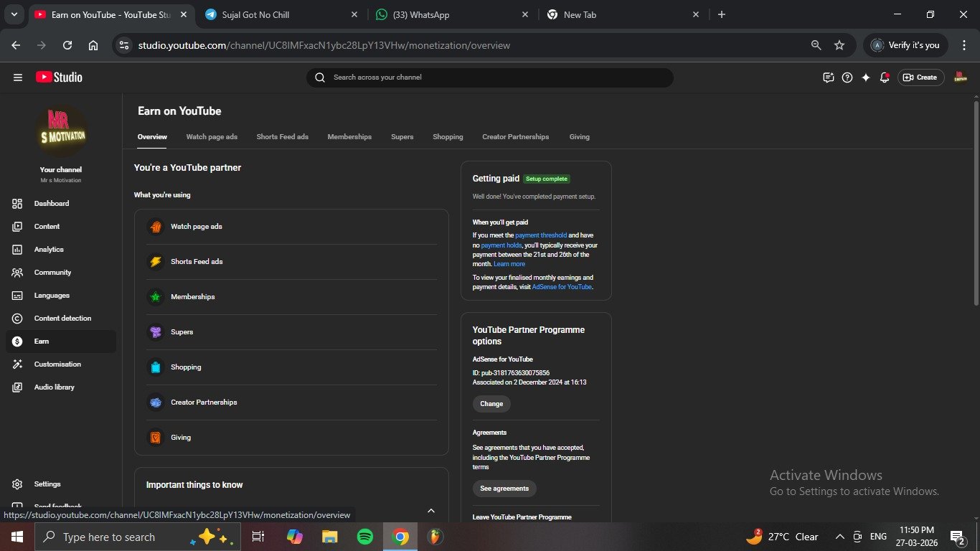Show hidden system tray icons

pos(839,537)
